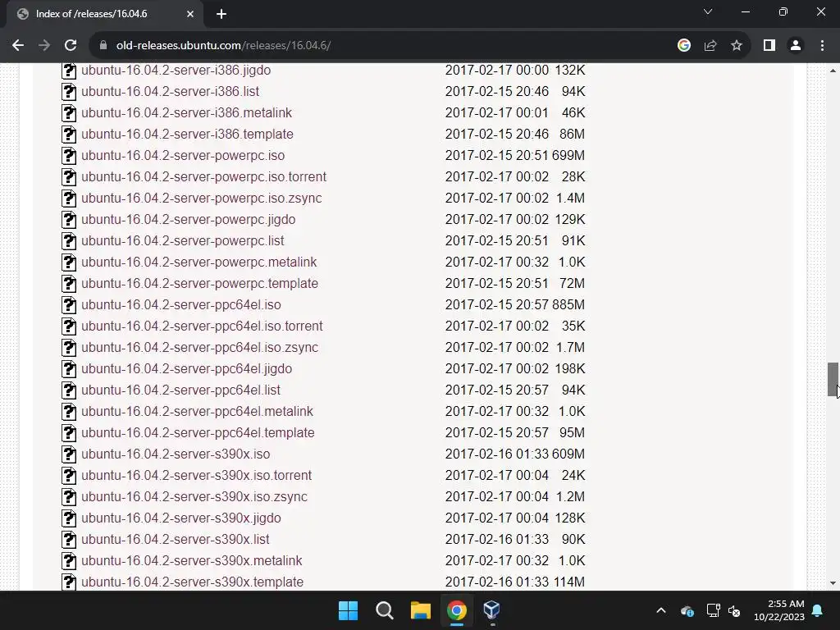
Task: Click file icon beside ubuntu-16.04.2-server-s390x.iso
Action: (x=69, y=454)
